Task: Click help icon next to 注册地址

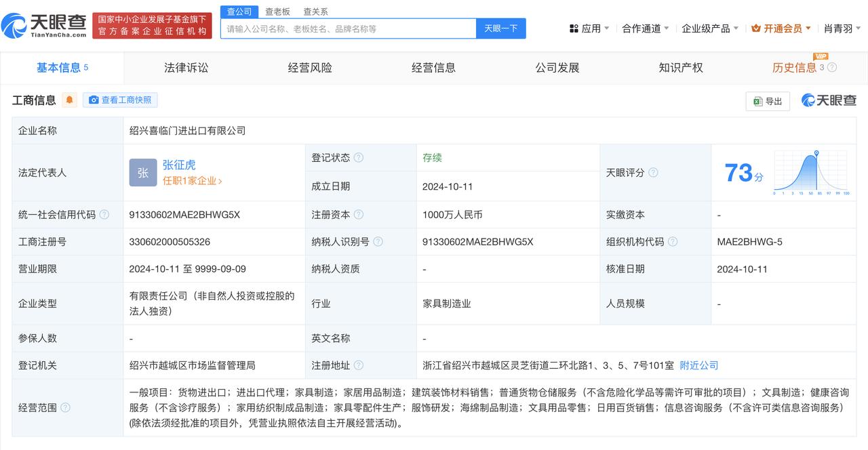Action: [x=359, y=365]
